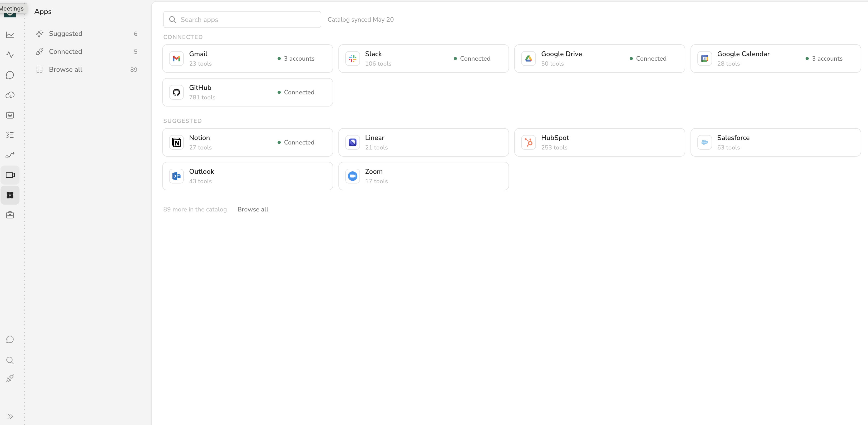The image size is (868, 425).
Task: Click the cloud download sidebar icon
Action: click(x=10, y=95)
